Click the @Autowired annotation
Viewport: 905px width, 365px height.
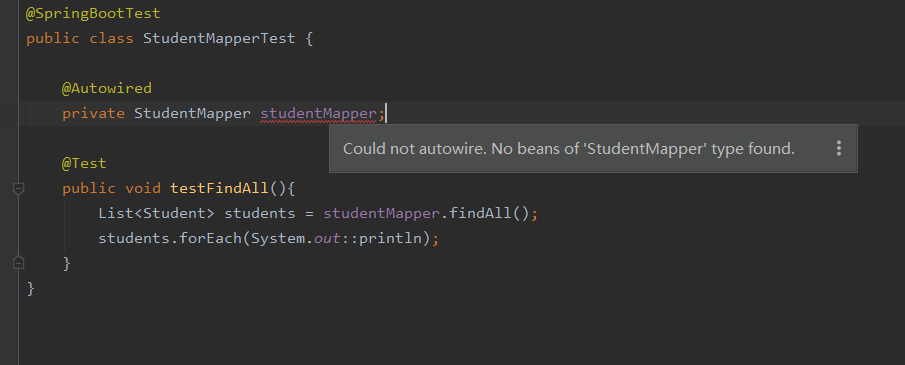107,88
